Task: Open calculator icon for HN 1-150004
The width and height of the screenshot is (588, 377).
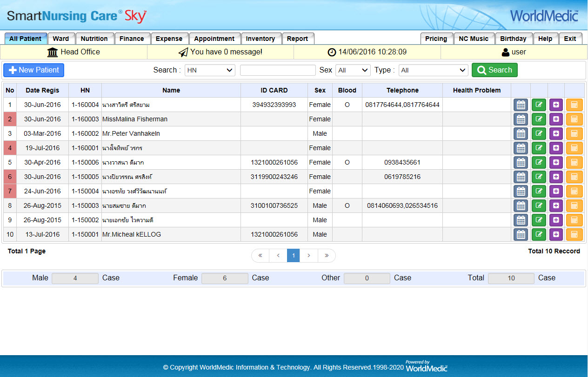Action: 574,192
